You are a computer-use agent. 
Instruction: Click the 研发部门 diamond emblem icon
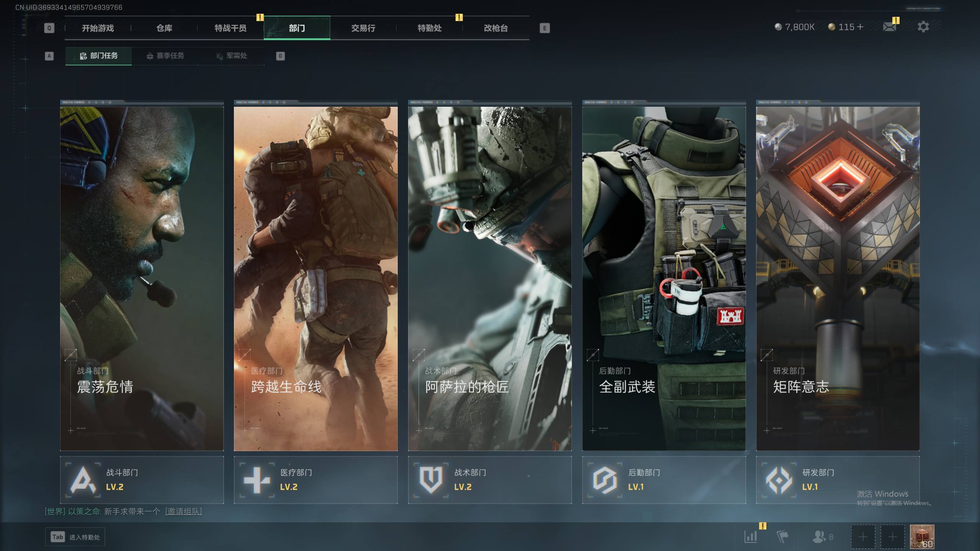click(x=779, y=480)
